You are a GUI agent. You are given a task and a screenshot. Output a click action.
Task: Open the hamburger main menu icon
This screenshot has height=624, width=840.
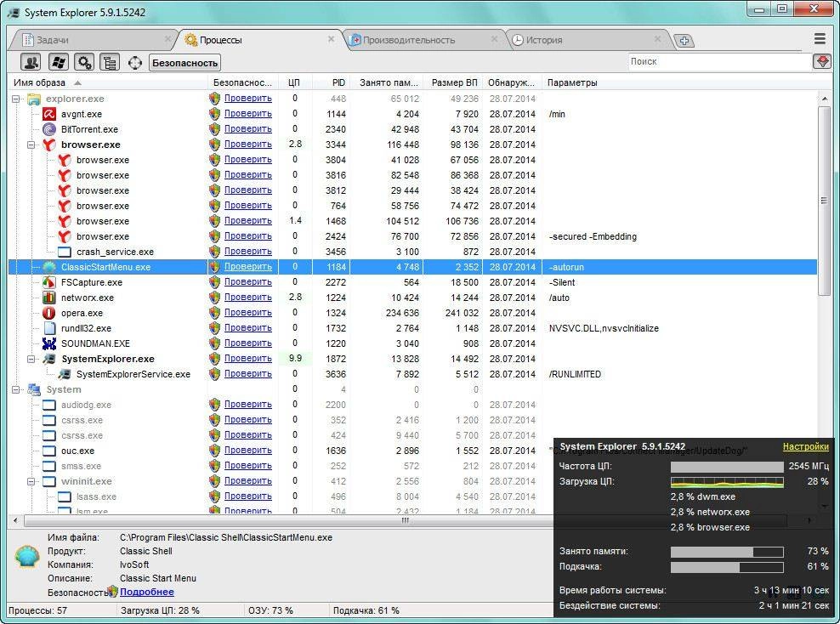(x=820, y=38)
